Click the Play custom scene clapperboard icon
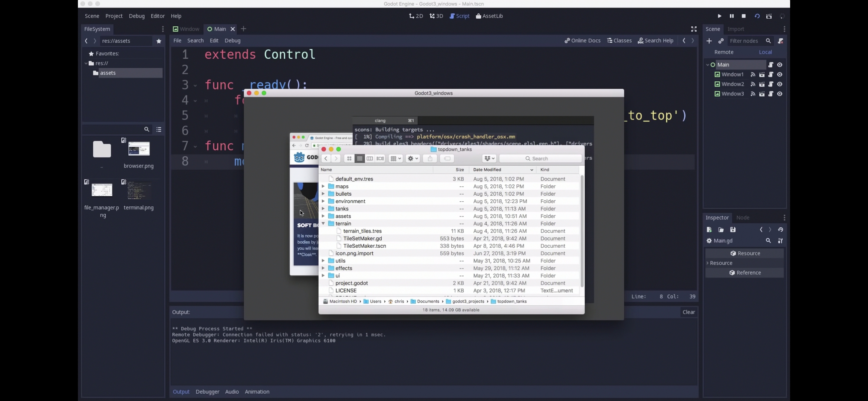Image resolution: width=868 pixels, height=401 pixels. [x=769, y=16]
